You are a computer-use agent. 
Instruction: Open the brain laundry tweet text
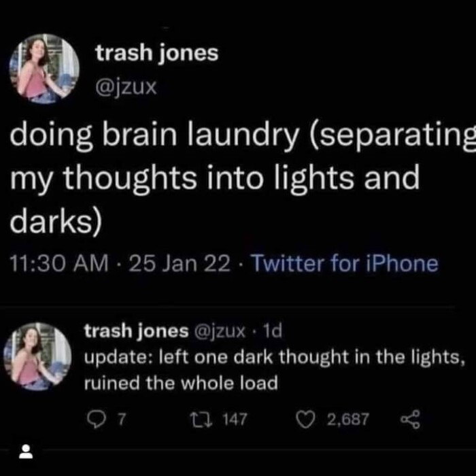point(243,177)
